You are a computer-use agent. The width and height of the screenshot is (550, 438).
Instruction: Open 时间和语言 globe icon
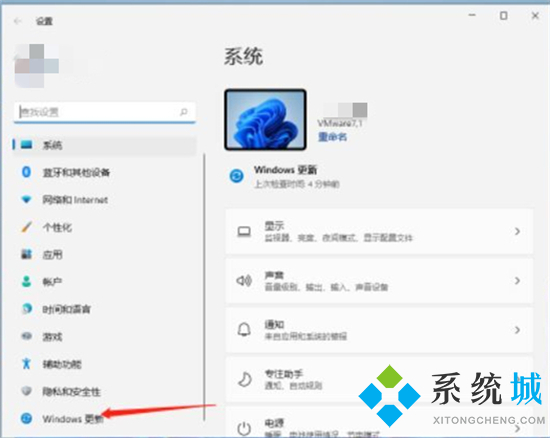tap(27, 309)
